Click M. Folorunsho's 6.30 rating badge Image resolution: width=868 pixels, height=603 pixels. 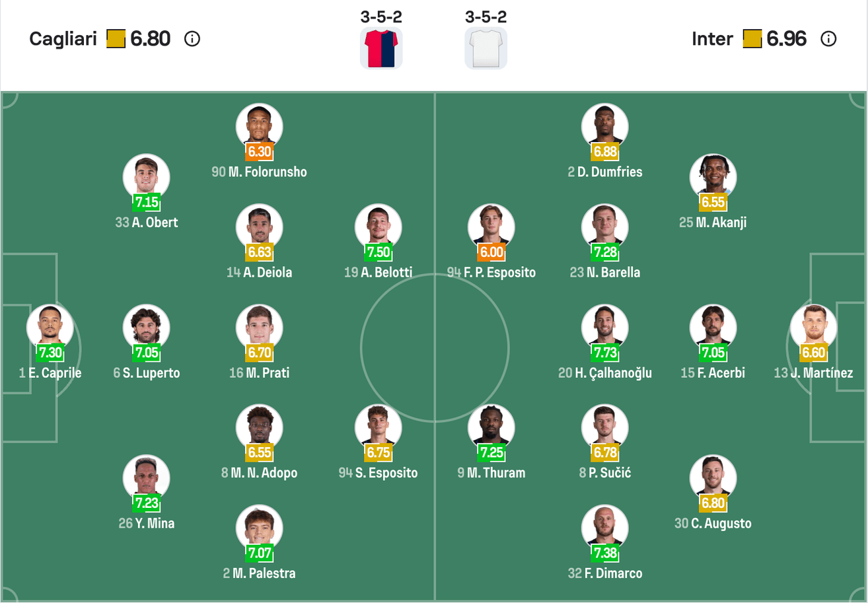(x=260, y=152)
